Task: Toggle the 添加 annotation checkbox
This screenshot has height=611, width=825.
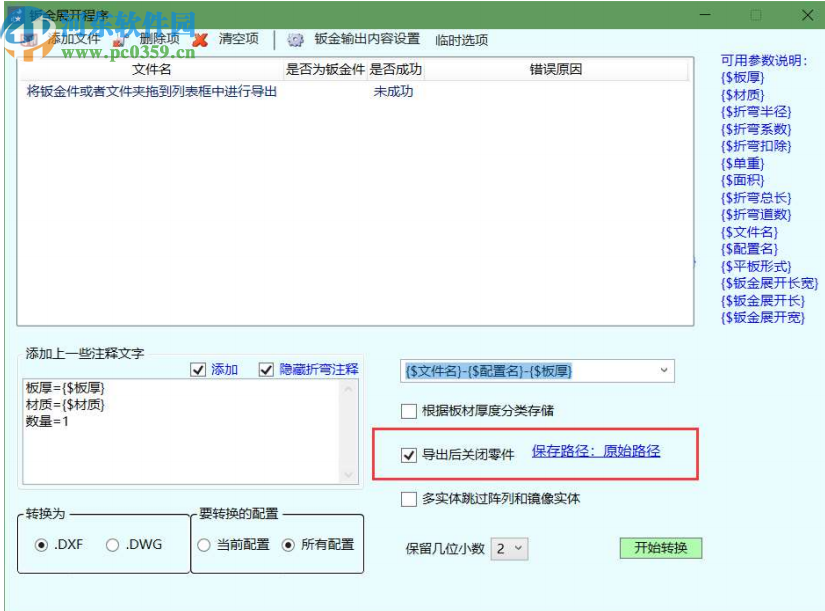Action: pos(198,370)
